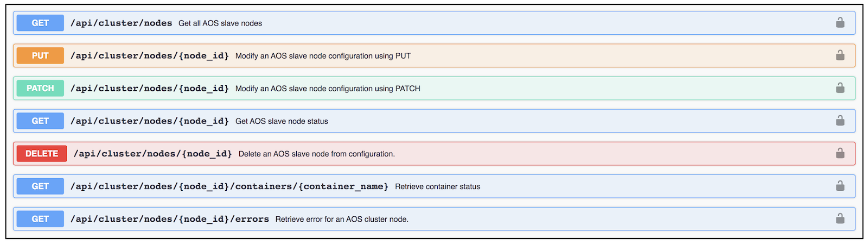Click lock icon on Retrieve container status row
Screen dimensions: 868x244
840,186
